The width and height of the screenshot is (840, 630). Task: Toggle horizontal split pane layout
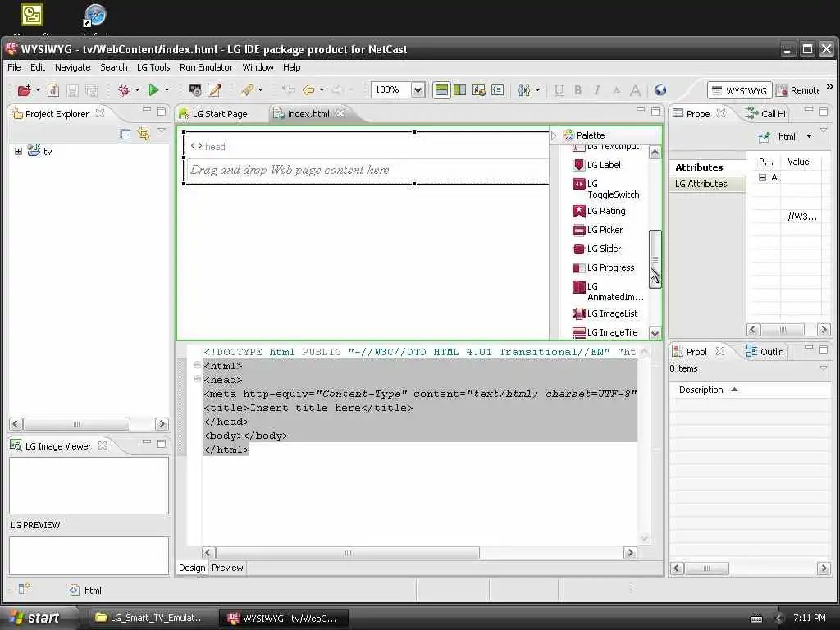(441, 90)
